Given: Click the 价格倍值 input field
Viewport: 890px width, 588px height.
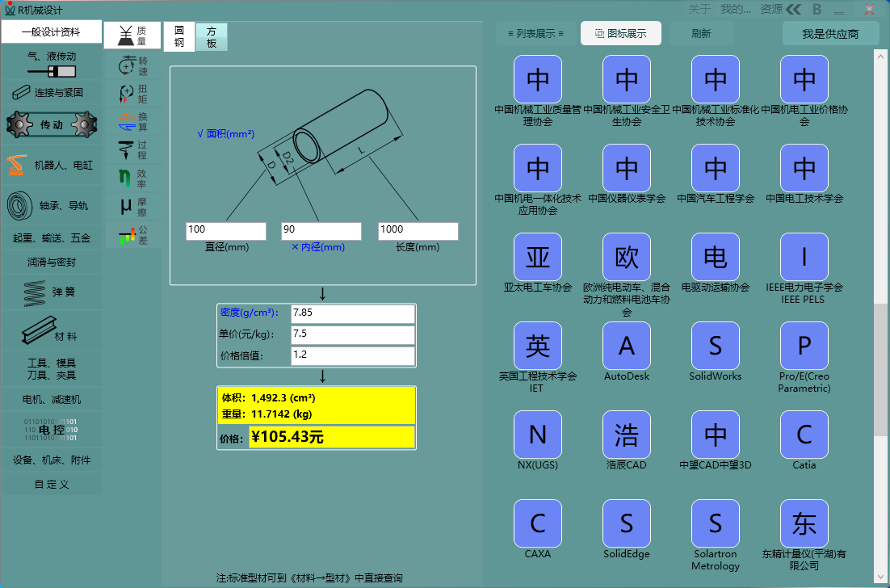Looking at the screenshot, I should (x=352, y=356).
